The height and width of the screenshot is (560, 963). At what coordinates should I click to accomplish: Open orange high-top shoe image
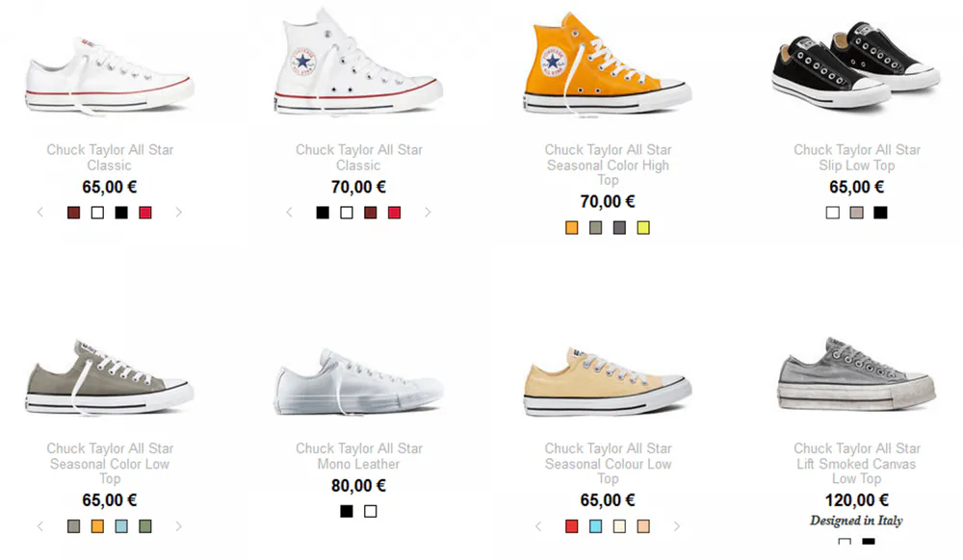(x=608, y=64)
